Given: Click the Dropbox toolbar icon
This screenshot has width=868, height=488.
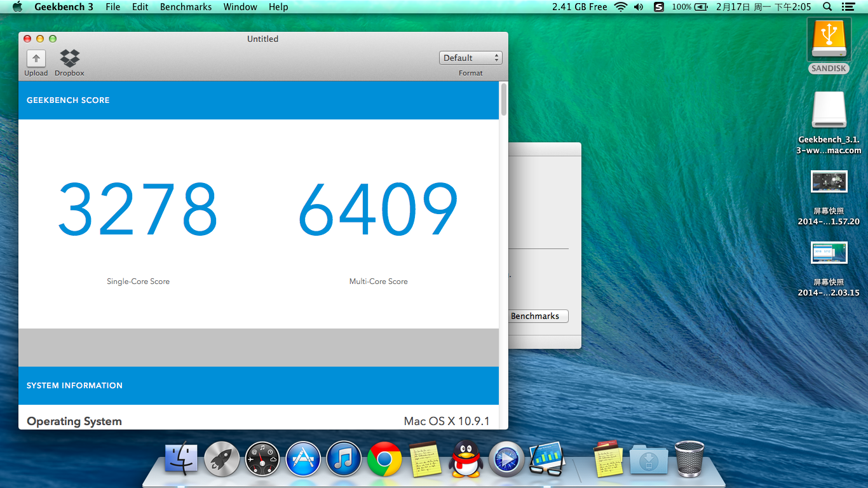Looking at the screenshot, I should tap(69, 59).
